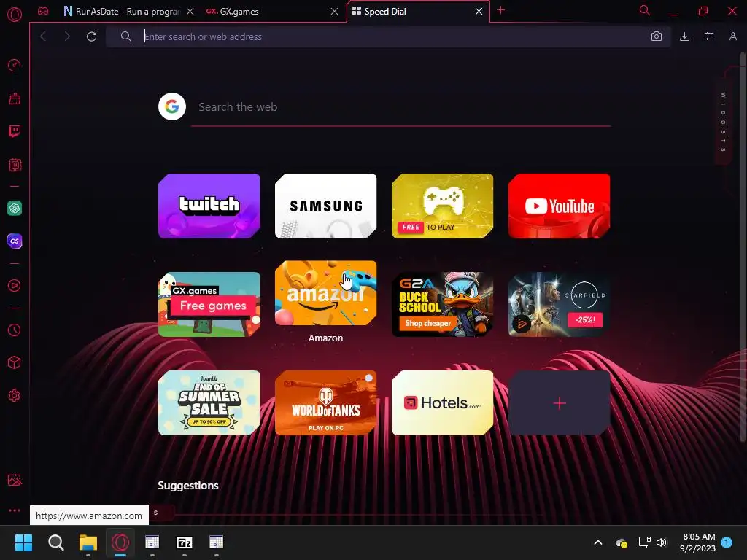This screenshot has width=747, height=560.
Task: Go back with the back arrow
Action: pos(43,36)
